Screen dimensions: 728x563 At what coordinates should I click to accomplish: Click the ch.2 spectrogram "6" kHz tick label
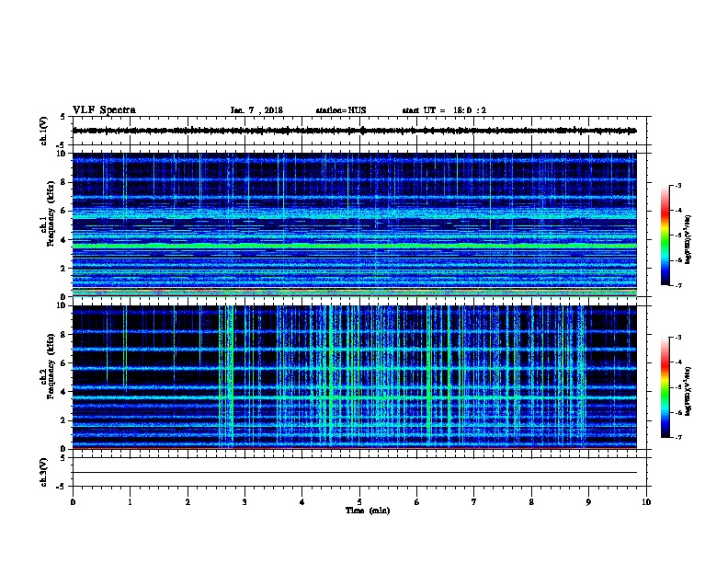64,363
